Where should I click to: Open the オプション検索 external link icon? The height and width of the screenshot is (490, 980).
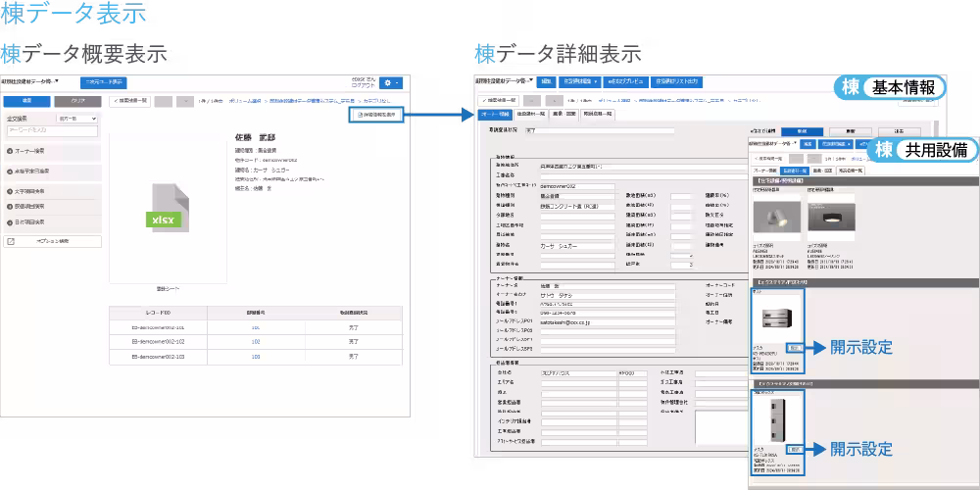[12, 240]
